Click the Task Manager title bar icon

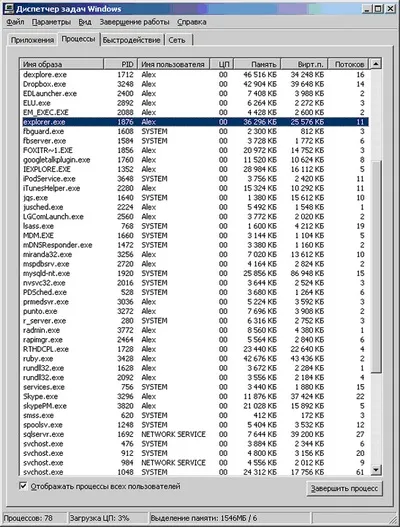[x=8, y=8]
